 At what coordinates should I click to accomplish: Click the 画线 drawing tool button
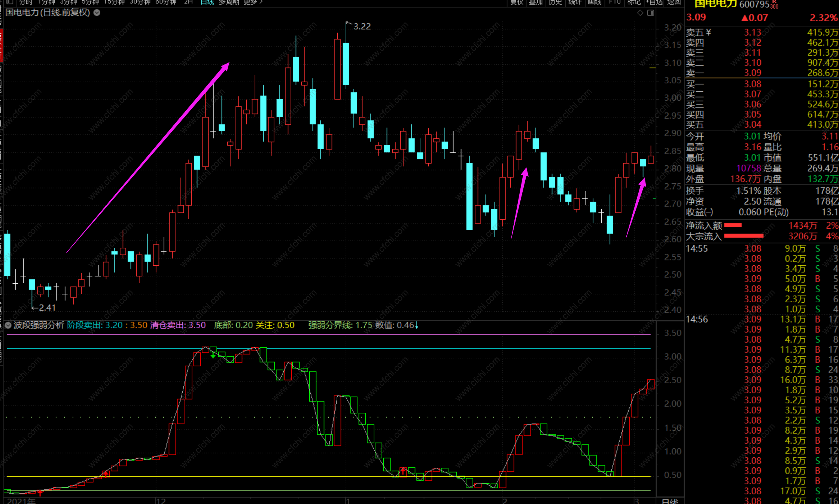(x=595, y=2)
